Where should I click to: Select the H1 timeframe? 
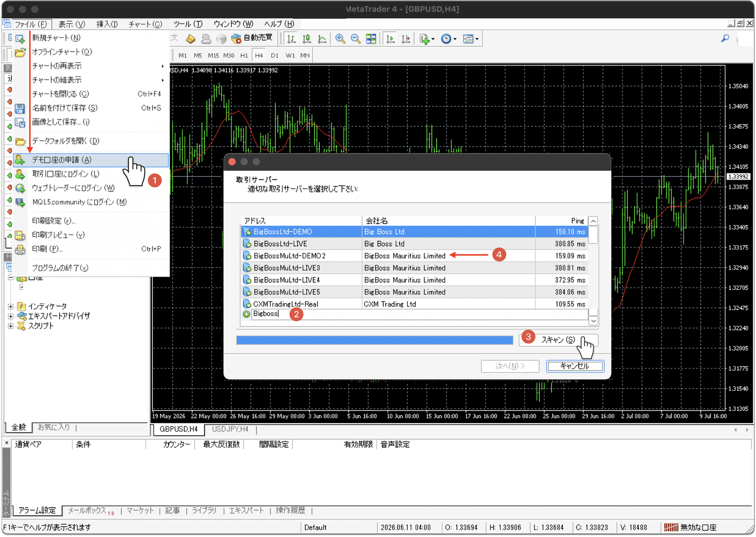click(x=244, y=55)
